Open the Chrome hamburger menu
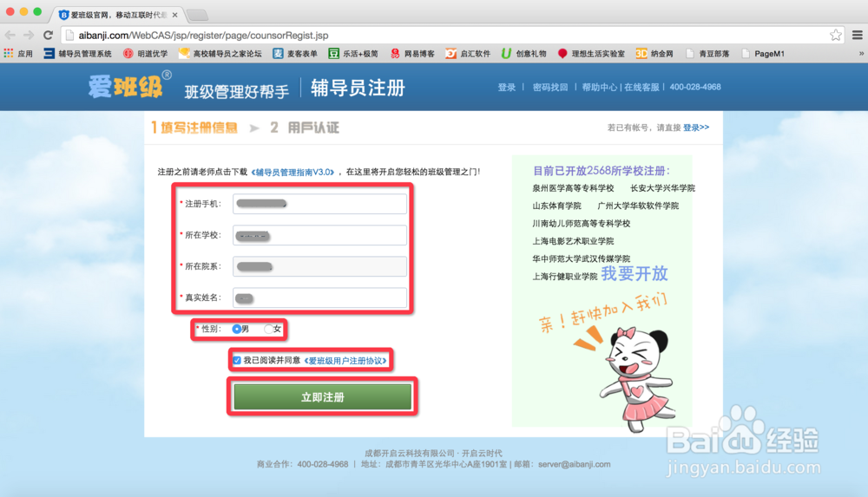868x497 pixels. pos(857,36)
